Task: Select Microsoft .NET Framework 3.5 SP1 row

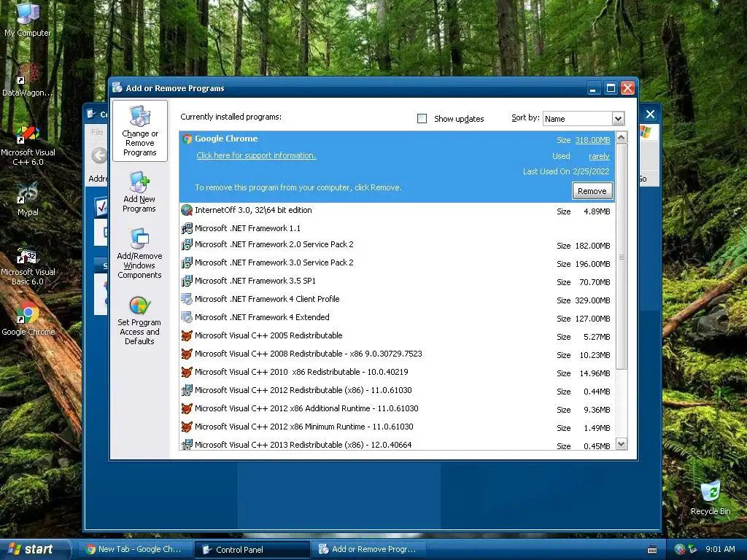Action: coord(398,281)
